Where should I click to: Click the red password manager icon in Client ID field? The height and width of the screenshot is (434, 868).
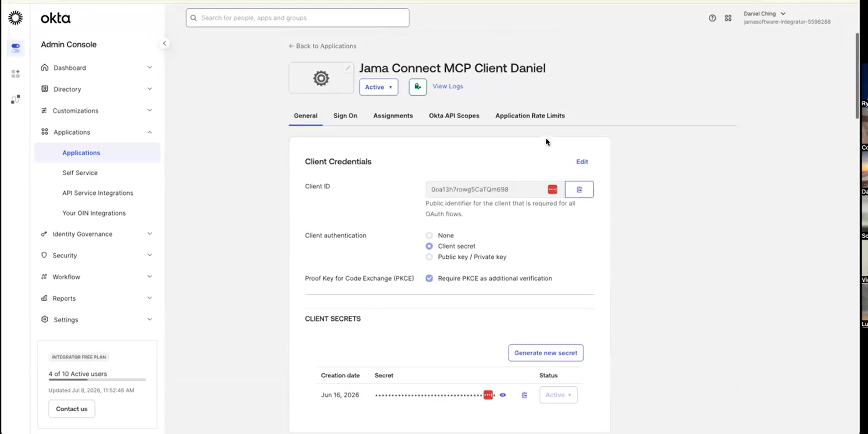pos(552,189)
